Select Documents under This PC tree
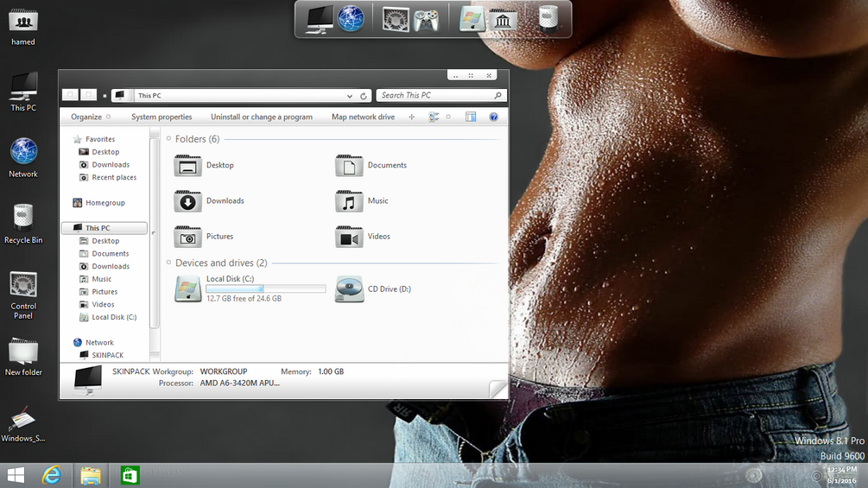 [x=111, y=253]
